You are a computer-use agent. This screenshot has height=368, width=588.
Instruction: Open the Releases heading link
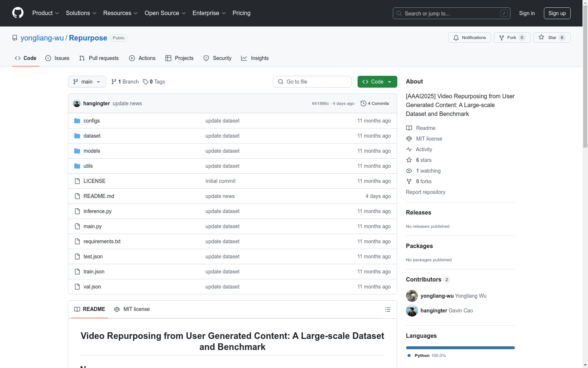(x=419, y=212)
